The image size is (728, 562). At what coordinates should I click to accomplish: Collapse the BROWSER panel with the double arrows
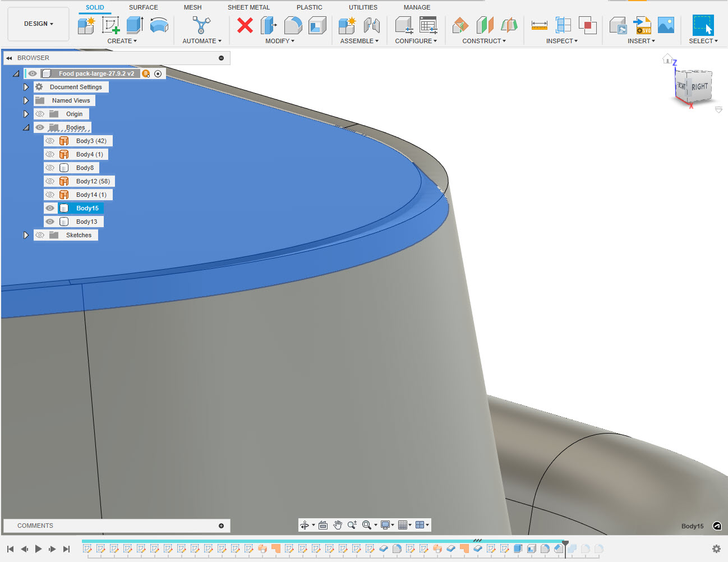pyautogui.click(x=9, y=57)
